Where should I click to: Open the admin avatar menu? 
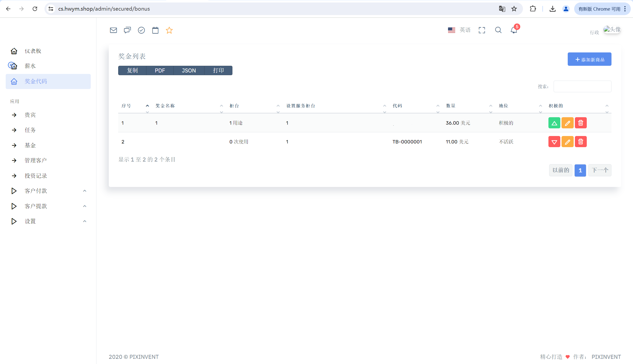[x=612, y=29]
